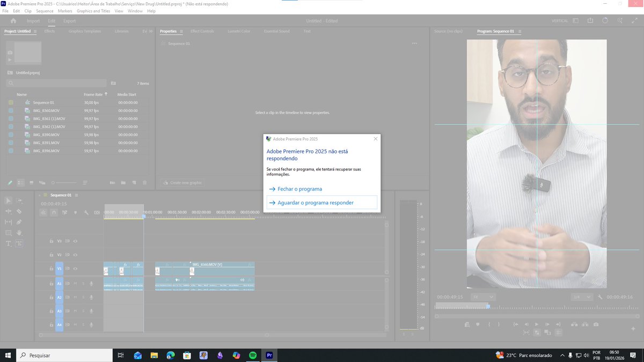Image resolution: width=644 pixels, height=362 pixels.
Task: Select the Slip tool
Action: coord(9,221)
